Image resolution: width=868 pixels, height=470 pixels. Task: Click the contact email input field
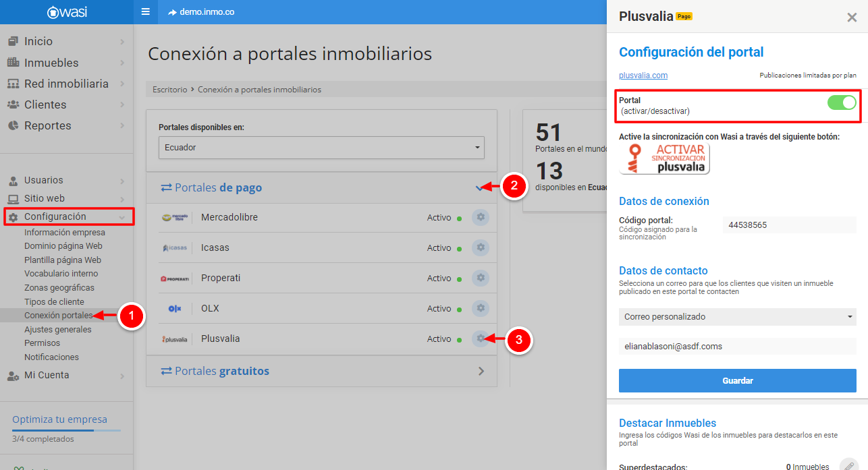coord(737,346)
